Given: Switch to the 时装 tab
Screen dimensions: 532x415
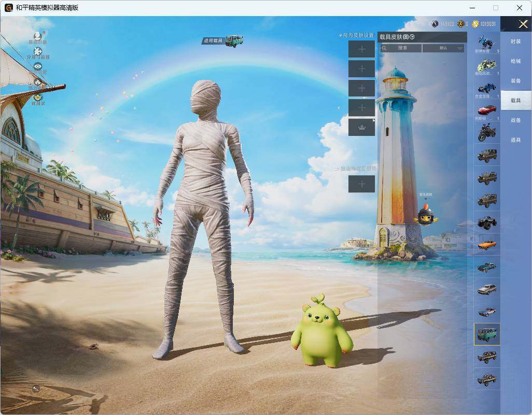Looking at the screenshot, I should tap(516, 41).
